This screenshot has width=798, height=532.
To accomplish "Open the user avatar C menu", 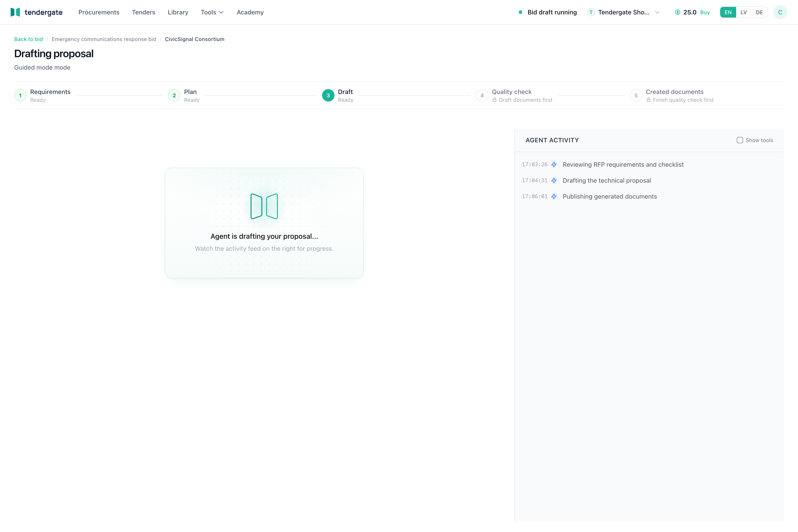I will (780, 12).
